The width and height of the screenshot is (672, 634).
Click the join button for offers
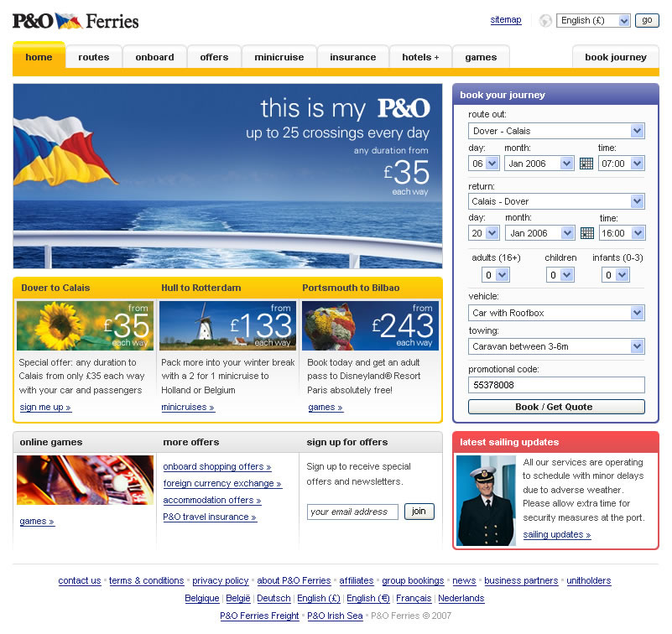click(419, 511)
